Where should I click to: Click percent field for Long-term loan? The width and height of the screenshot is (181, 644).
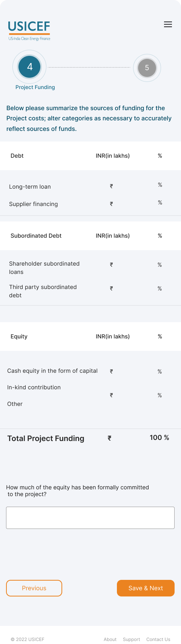tap(160, 185)
